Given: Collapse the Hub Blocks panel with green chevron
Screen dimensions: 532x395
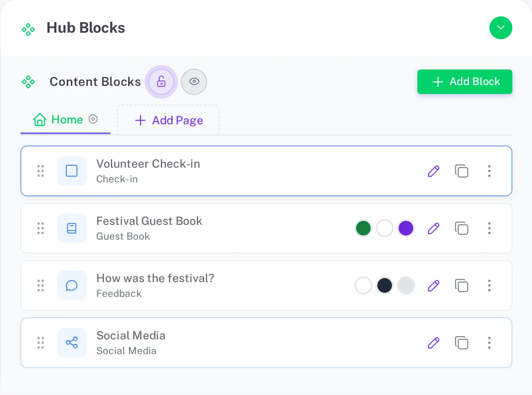Looking at the screenshot, I should pos(500,28).
